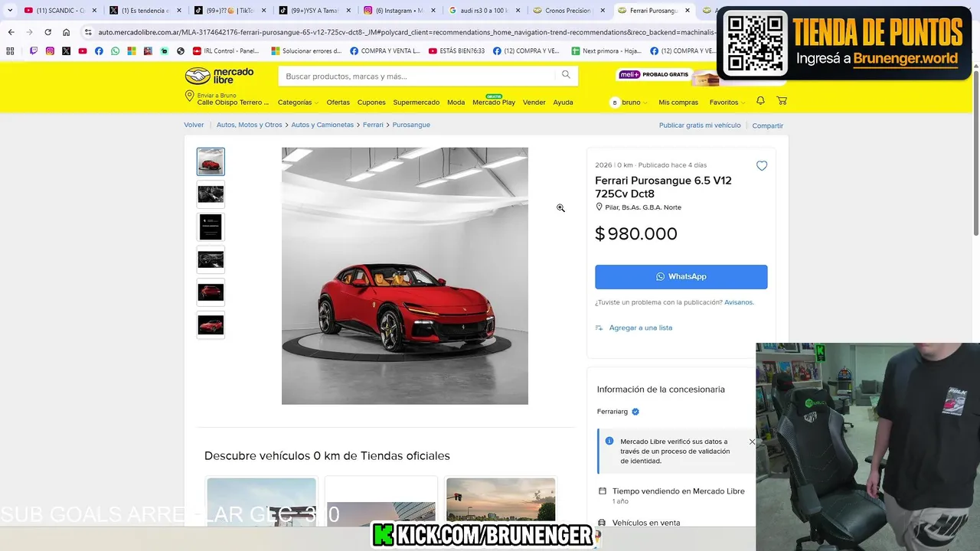Open the Purosangue breadcrumb
980x551 pixels.
click(411, 125)
